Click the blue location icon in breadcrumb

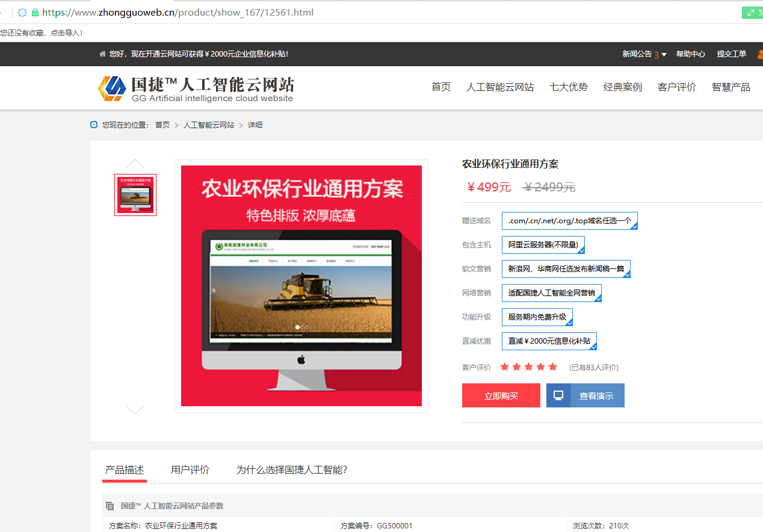[x=94, y=125]
